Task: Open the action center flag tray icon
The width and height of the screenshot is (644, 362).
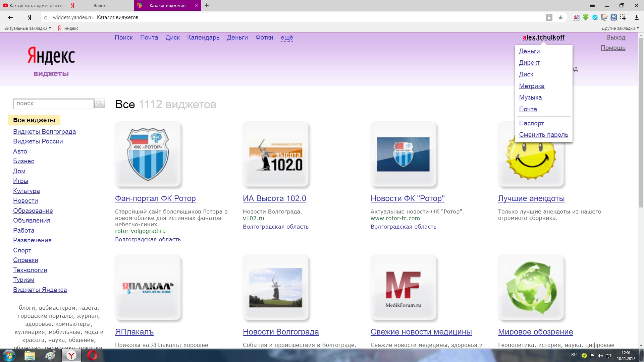Action: [592, 356]
